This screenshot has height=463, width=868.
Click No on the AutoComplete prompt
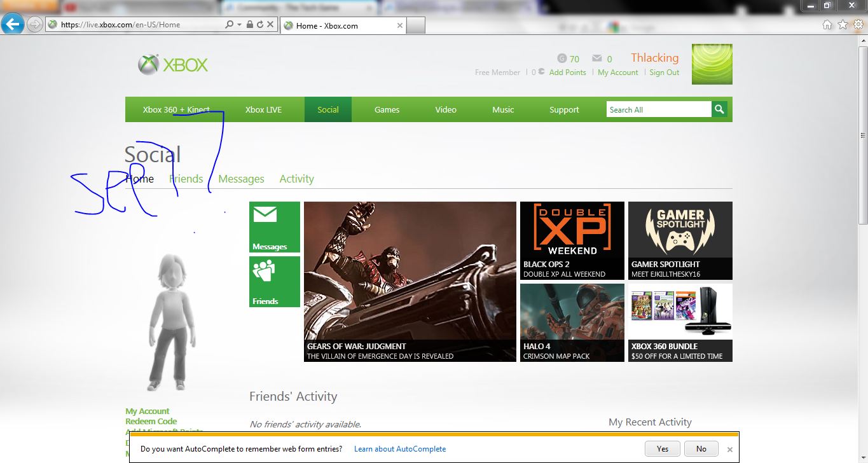701,448
